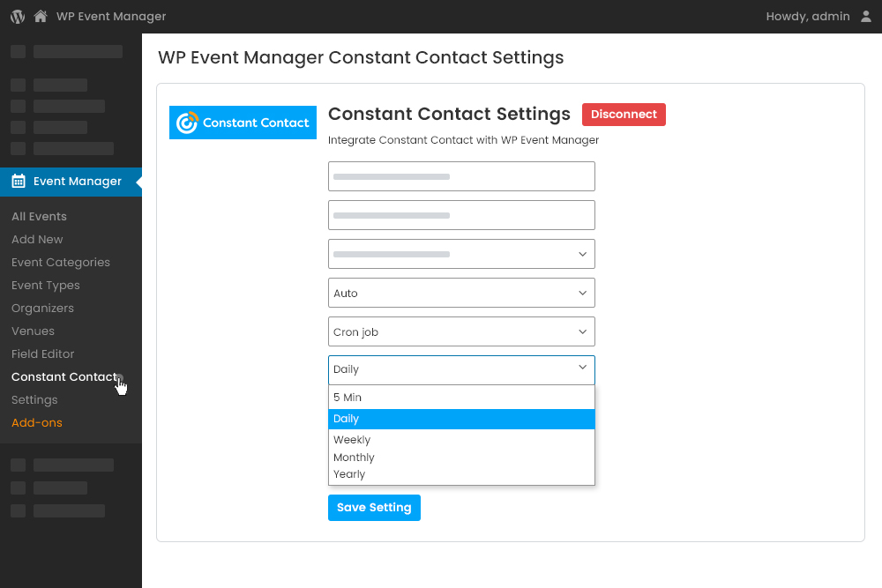Open the Field Editor section
Screen dimensions: 882x588
(x=42, y=354)
